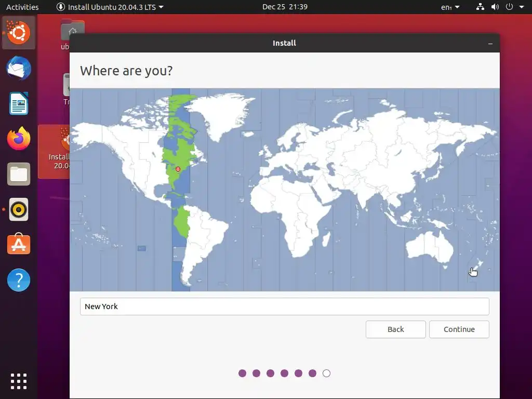Select the Install Ubuntu desktop shortcut
This screenshot has width=532, height=399.
(54, 151)
